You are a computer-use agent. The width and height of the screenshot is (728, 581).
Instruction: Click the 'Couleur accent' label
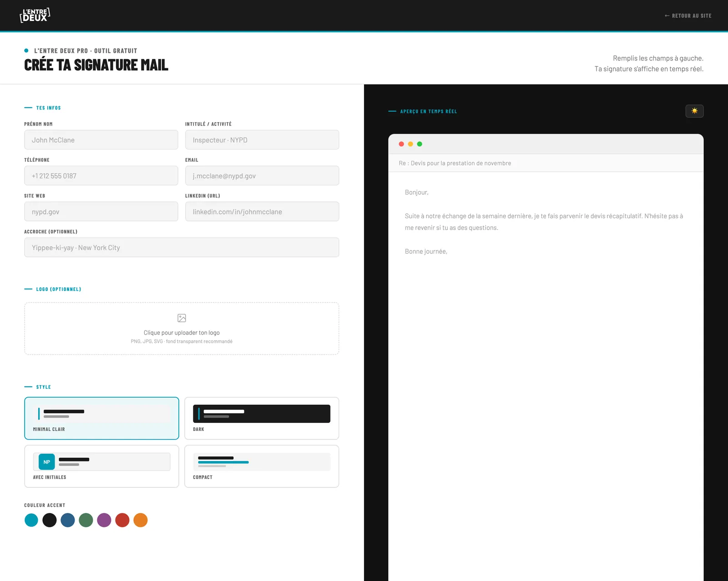[45, 505]
